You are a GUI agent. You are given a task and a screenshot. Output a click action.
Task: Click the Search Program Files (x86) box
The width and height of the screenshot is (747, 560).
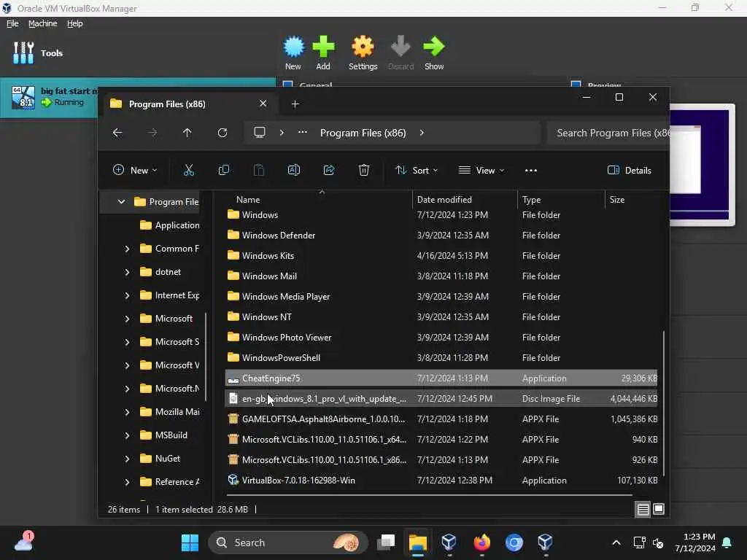pos(608,133)
